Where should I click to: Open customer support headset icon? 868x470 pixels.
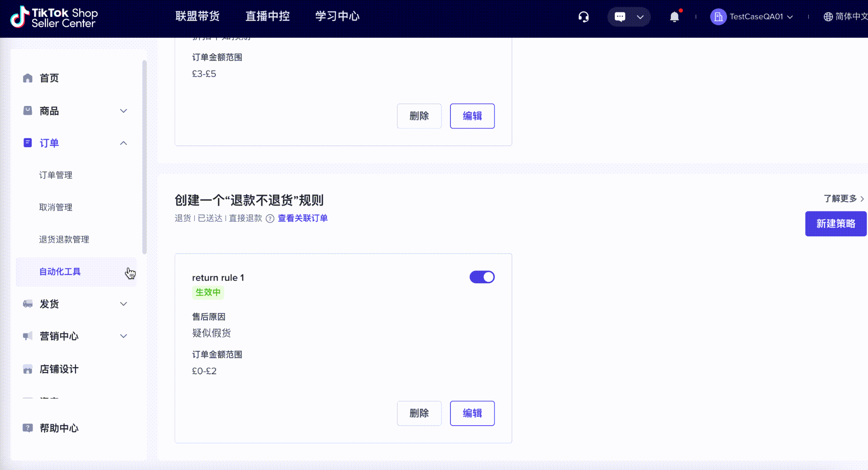[x=583, y=17]
